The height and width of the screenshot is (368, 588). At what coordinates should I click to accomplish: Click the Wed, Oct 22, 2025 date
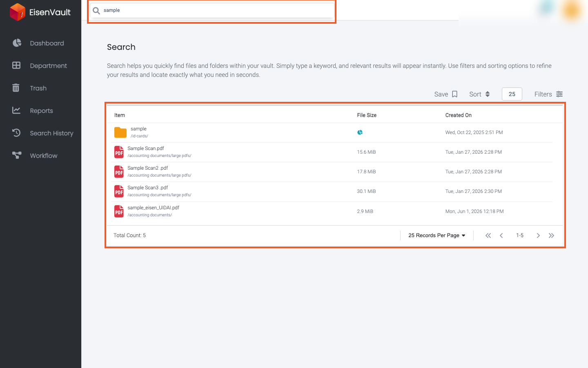474,132
